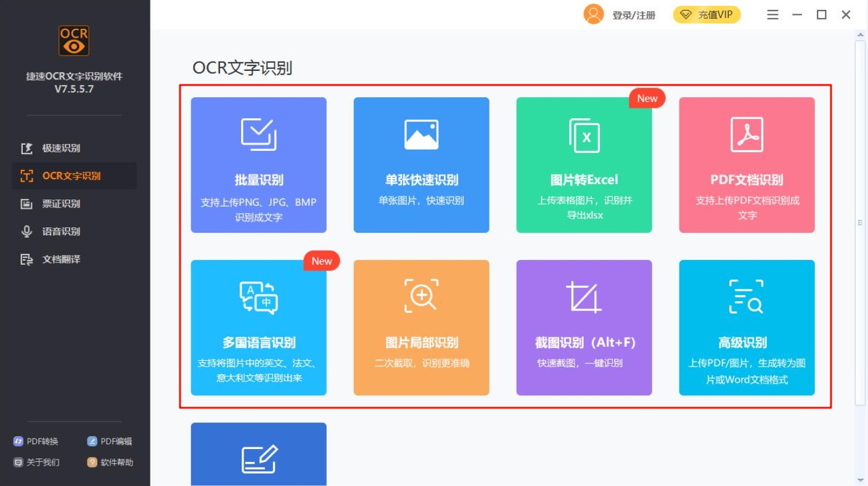Open the hamburger menu in title bar
This screenshot has width=868, height=486.
pyautogui.click(x=772, y=15)
